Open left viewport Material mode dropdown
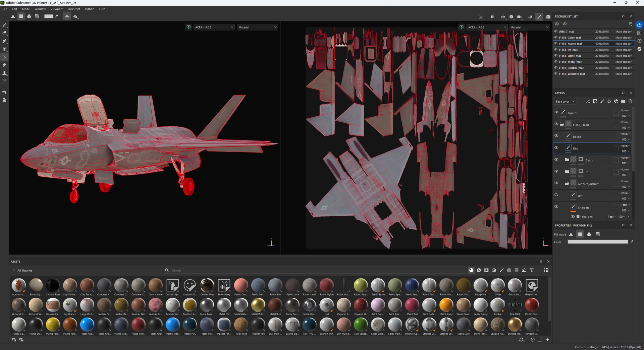 [257, 27]
